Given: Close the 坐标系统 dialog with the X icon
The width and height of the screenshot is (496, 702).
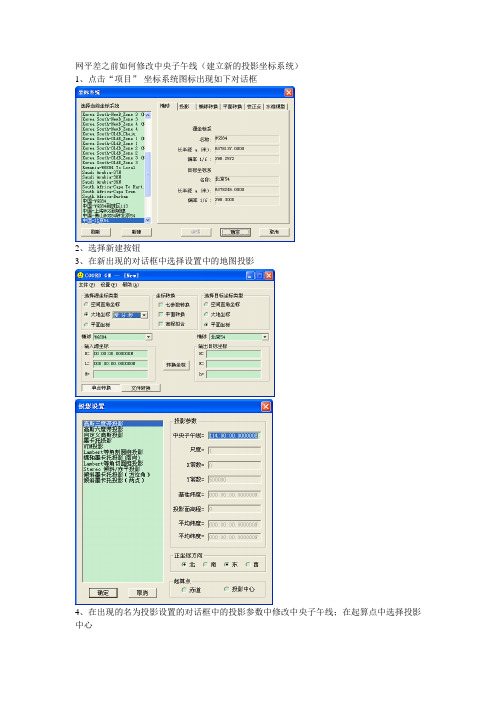Looking at the screenshot, I should 289,92.
